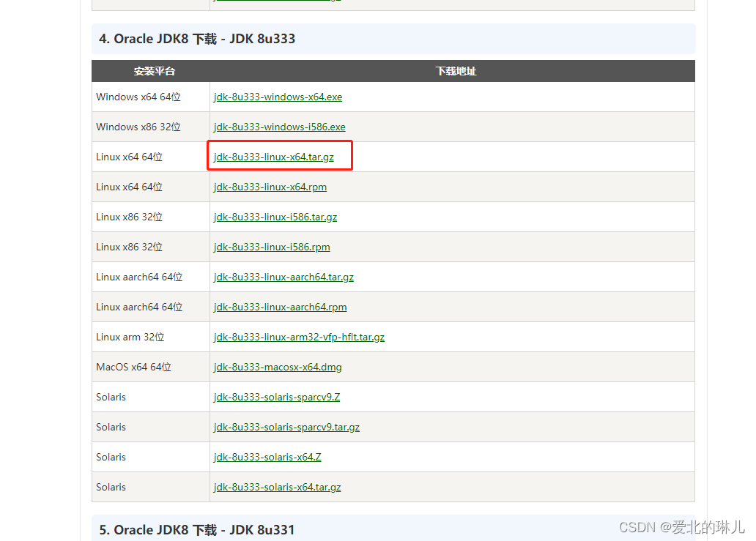Image resolution: width=756 pixels, height=541 pixels.
Task: Download jdk-8u333-linux-aarch64.tar.gz
Action: pyautogui.click(x=283, y=277)
